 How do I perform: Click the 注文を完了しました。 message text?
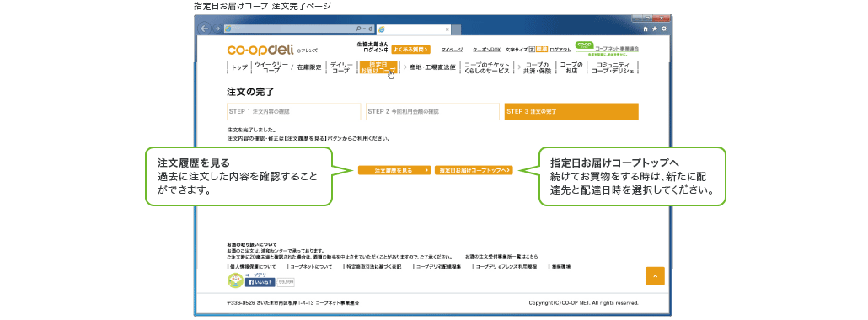point(251,130)
